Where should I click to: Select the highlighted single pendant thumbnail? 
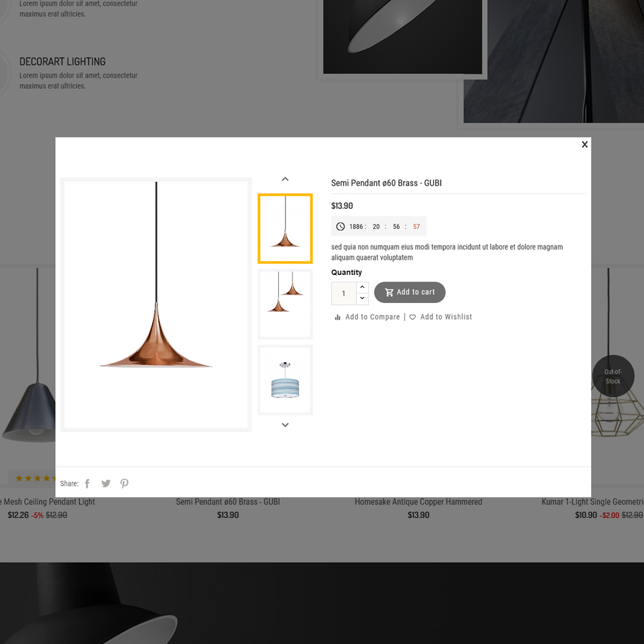(x=285, y=228)
